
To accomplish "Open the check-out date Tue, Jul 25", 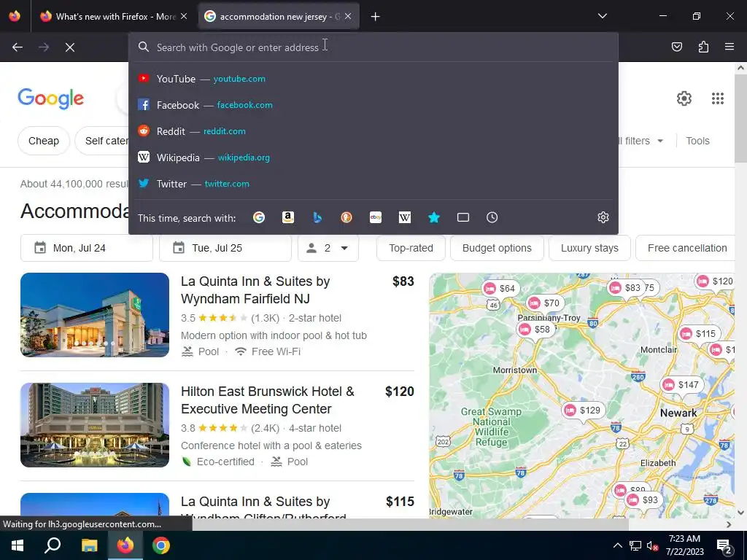I will pos(225,248).
